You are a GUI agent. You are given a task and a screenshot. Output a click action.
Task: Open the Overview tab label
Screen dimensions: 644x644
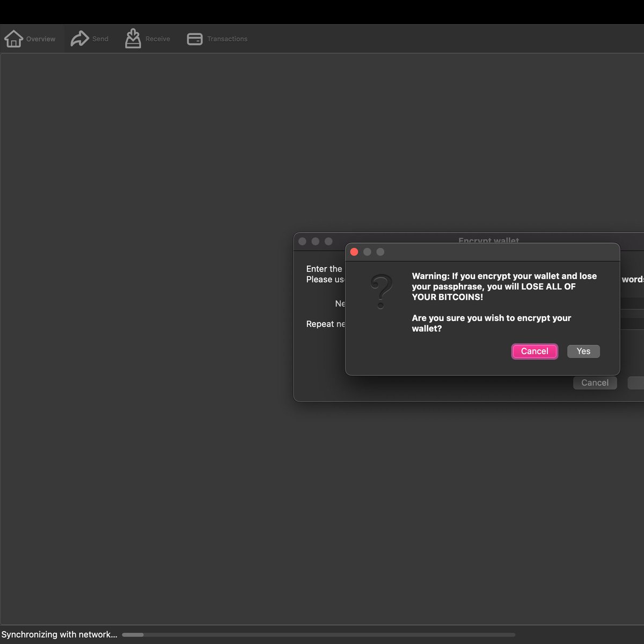pos(41,39)
